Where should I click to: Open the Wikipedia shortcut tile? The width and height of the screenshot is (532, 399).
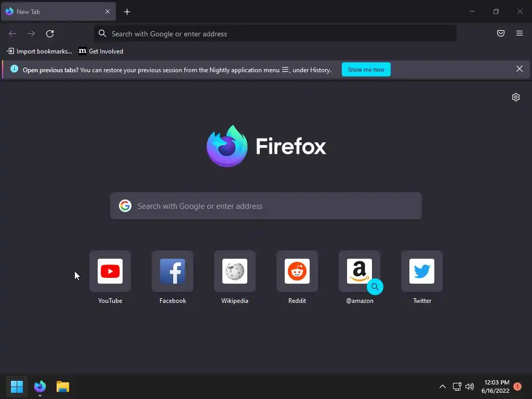click(235, 271)
